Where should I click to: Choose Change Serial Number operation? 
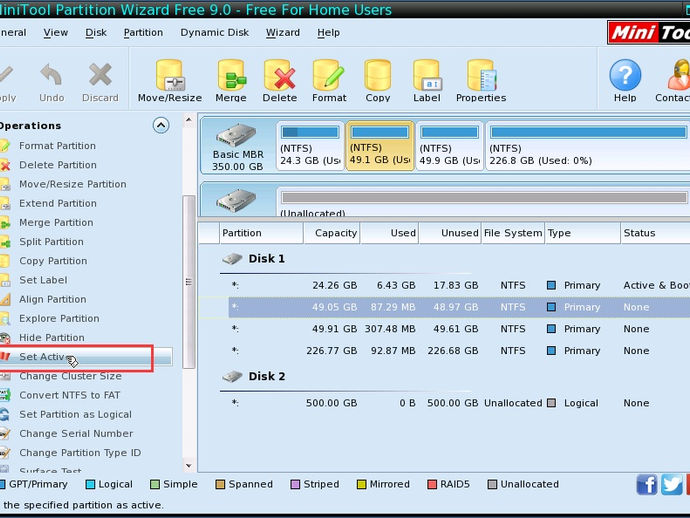pos(76,434)
